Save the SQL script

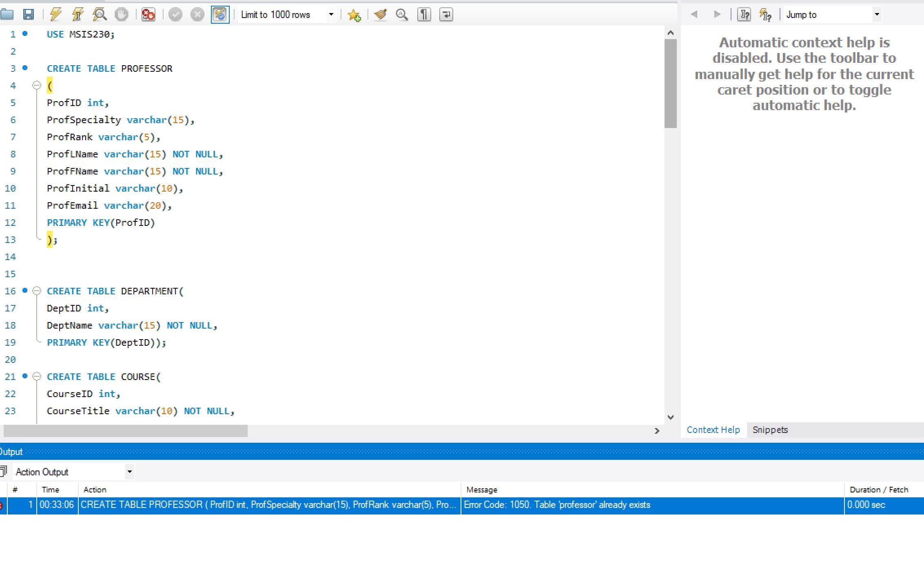tap(28, 14)
